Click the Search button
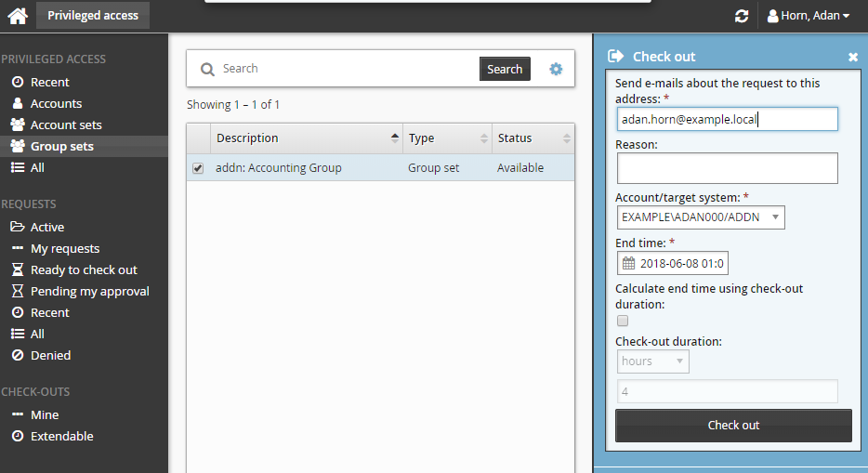Screen dimensions: 868x473 tap(505, 69)
